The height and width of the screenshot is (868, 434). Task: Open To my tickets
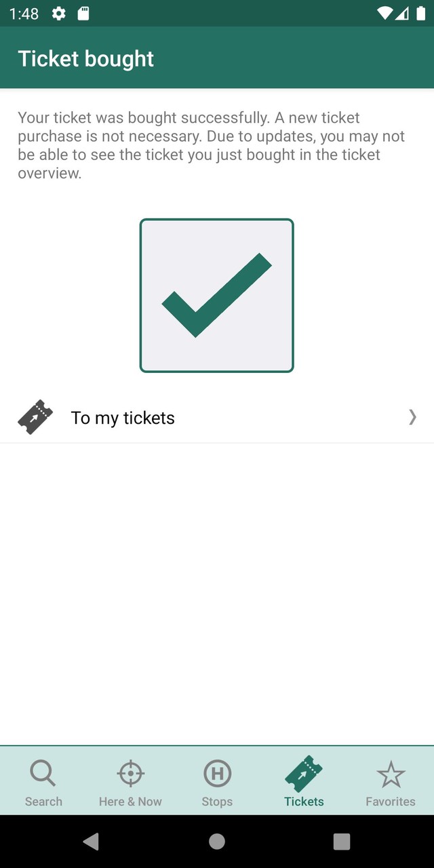pyautogui.click(x=122, y=417)
